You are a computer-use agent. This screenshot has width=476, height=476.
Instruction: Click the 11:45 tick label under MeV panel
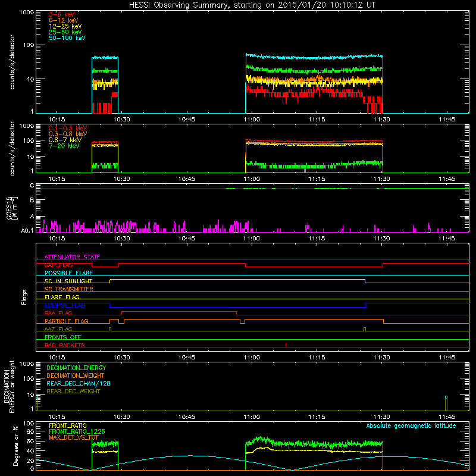[447, 179]
